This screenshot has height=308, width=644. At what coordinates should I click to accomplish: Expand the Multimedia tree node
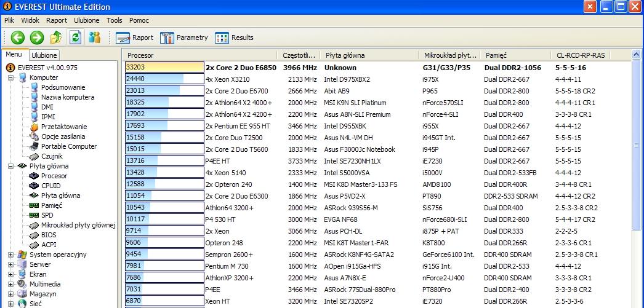click(x=11, y=284)
